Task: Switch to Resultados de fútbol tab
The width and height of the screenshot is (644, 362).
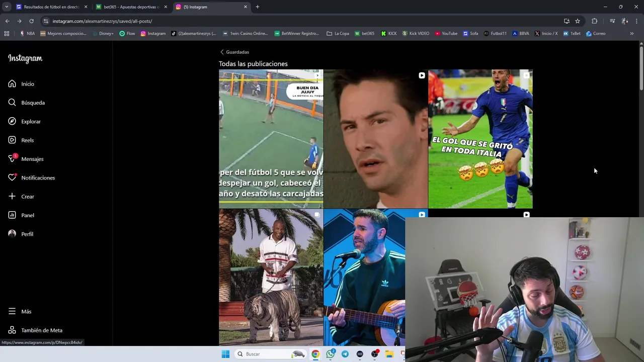Action: (x=51, y=7)
